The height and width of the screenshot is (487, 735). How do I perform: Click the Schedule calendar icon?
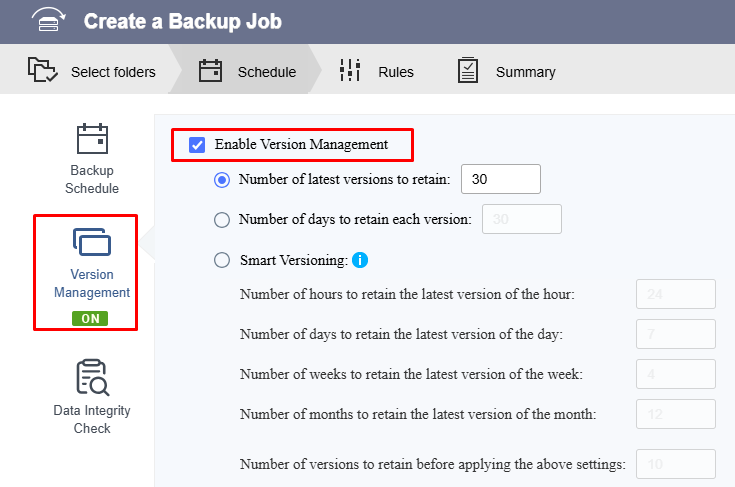210,71
